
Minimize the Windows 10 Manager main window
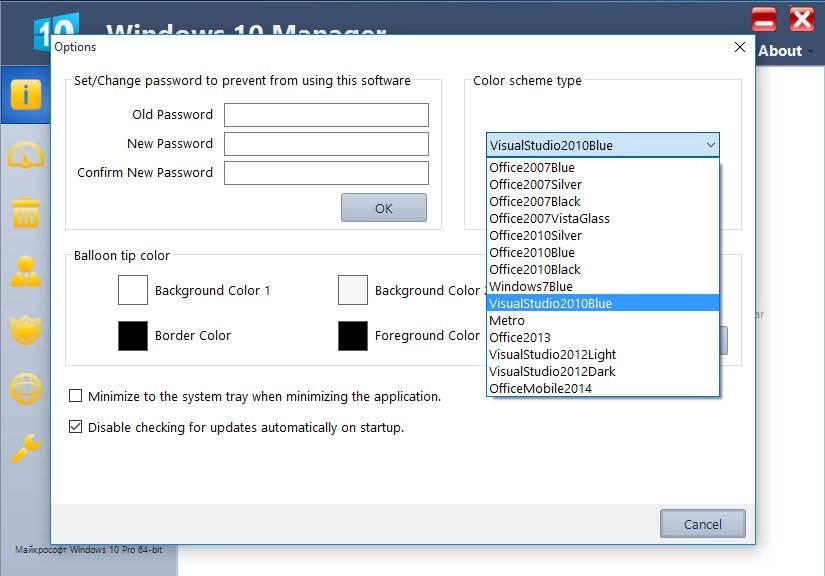(x=763, y=19)
